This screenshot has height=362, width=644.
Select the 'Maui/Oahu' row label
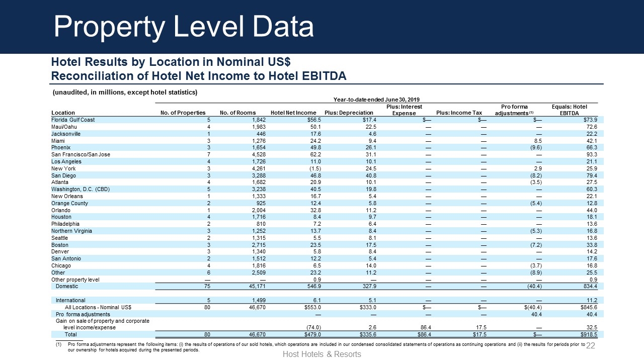point(64,127)
